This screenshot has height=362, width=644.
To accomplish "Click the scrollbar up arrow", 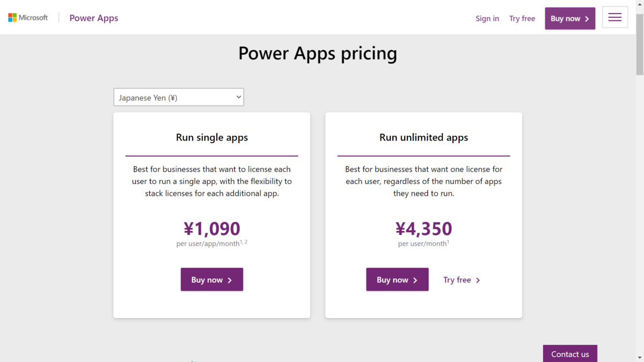I will tap(639, 4).
